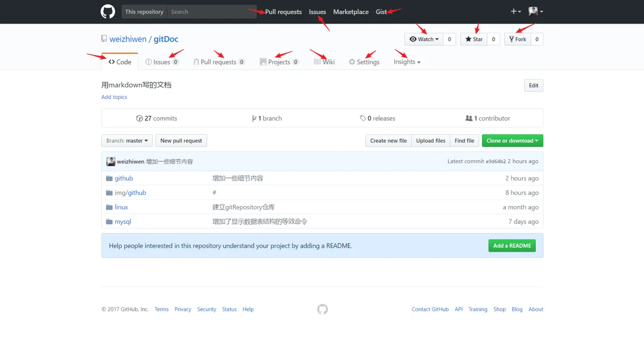This screenshot has width=644, height=344.
Task: Click the Find file button
Action: [465, 140]
